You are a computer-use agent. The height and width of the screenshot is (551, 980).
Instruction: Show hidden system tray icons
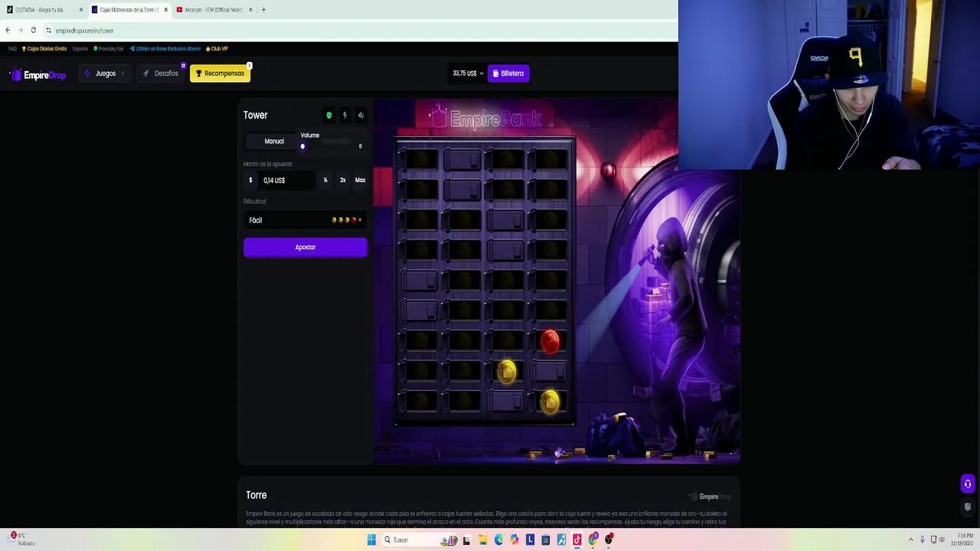(x=910, y=540)
